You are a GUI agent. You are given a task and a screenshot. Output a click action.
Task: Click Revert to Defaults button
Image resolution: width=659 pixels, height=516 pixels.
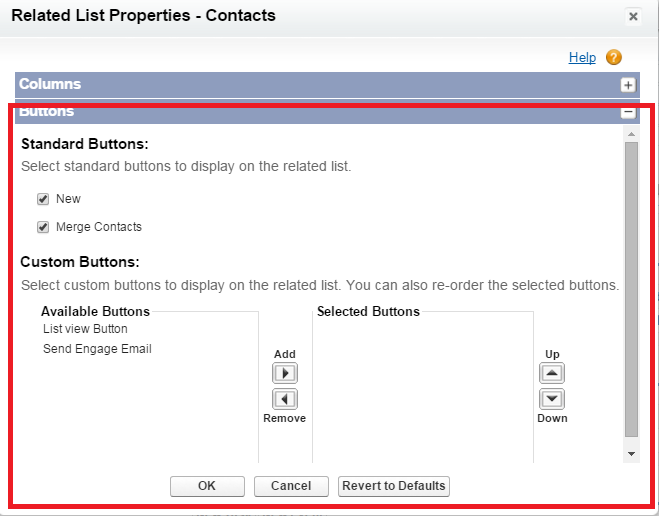pos(394,486)
